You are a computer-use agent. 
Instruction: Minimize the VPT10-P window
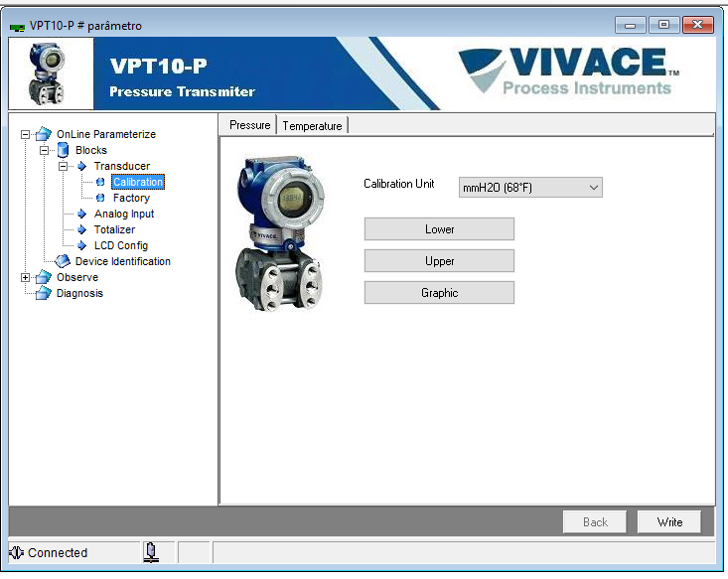630,25
